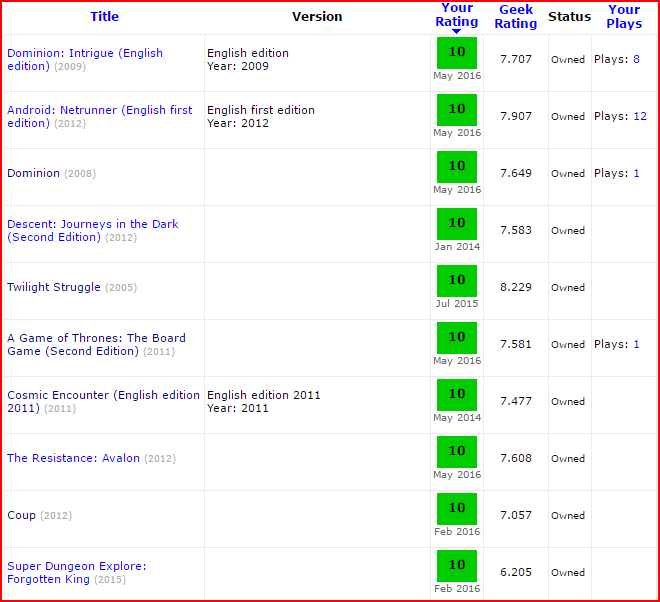Open the Coup (2012) game page
The image size is (660, 602).
[21, 515]
